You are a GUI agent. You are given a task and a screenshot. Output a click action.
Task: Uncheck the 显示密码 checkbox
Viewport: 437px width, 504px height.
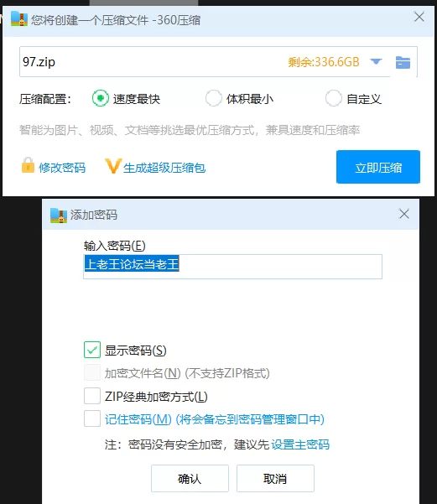coord(92,350)
